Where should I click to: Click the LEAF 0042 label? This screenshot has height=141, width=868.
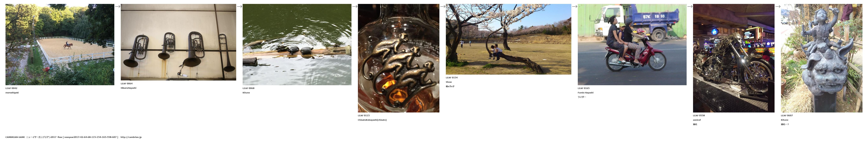click(x=11, y=88)
